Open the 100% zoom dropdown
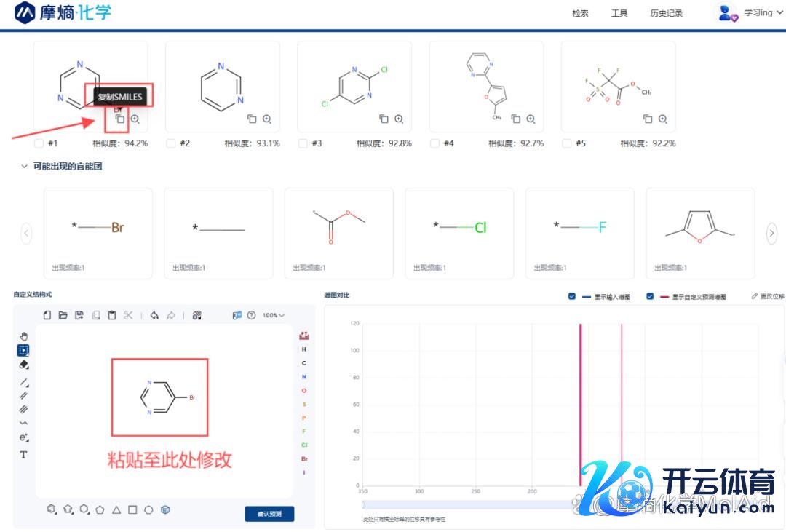Image resolution: width=786 pixels, height=532 pixels. coord(274,315)
